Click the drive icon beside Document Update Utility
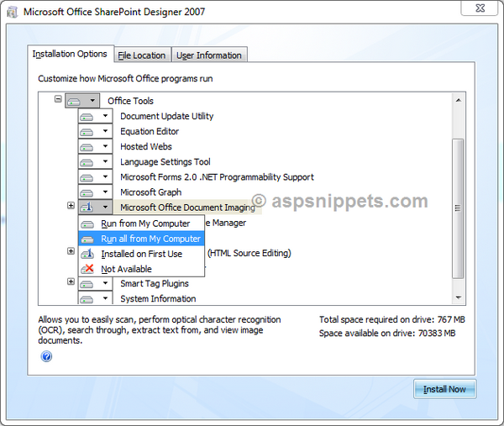This screenshot has width=504, height=426. click(87, 117)
